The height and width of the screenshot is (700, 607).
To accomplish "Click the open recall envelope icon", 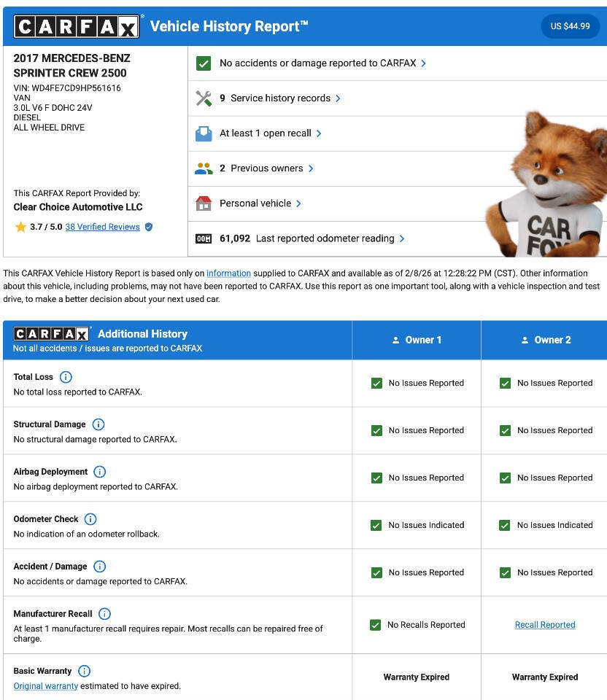I will click(x=204, y=133).
